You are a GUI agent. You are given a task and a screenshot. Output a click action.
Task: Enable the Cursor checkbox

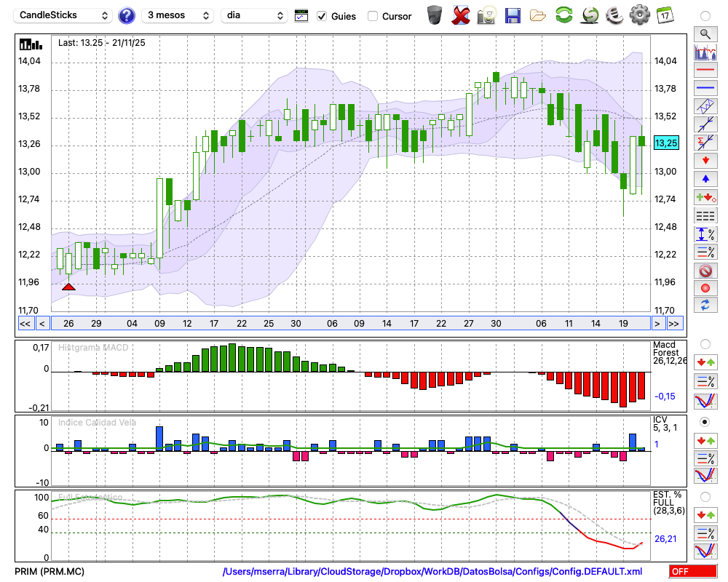tap(372, 16)
